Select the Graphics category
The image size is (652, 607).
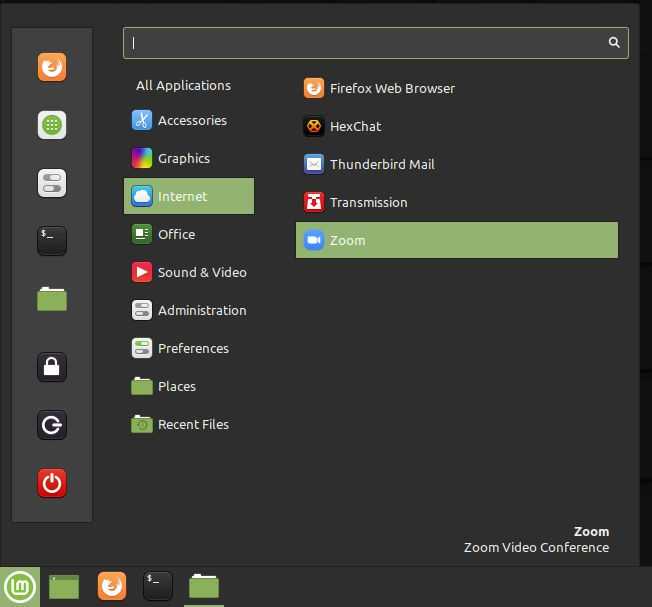tap(189, 158)
